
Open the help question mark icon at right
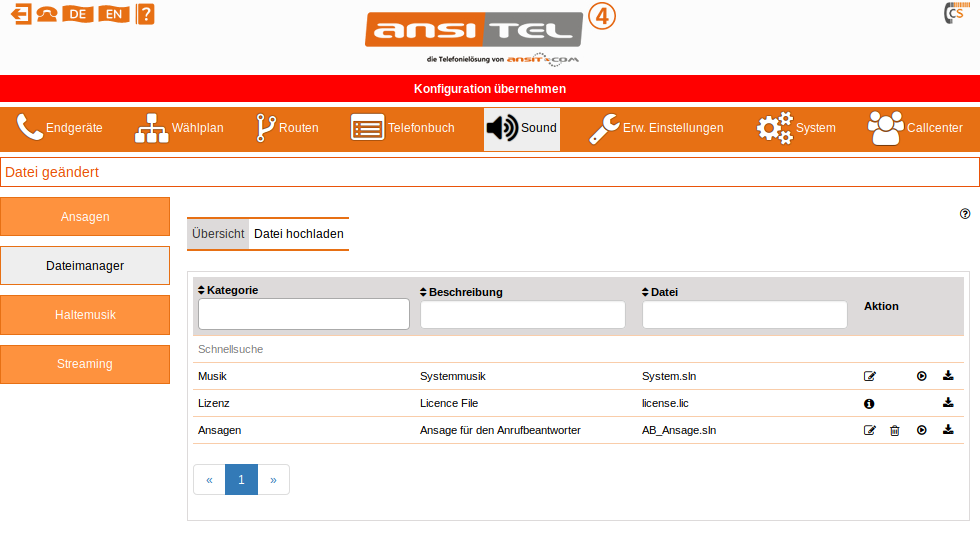click(965, 214)
